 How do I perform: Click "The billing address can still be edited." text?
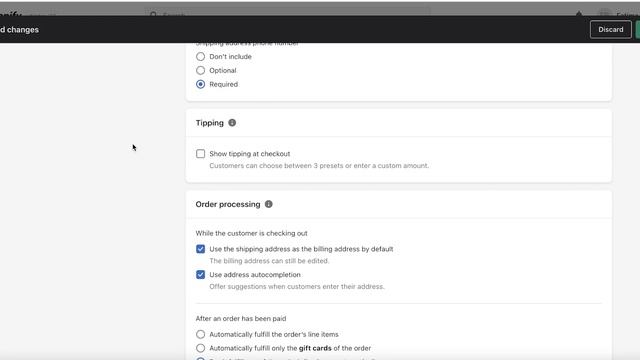click(x=269, y=261)
